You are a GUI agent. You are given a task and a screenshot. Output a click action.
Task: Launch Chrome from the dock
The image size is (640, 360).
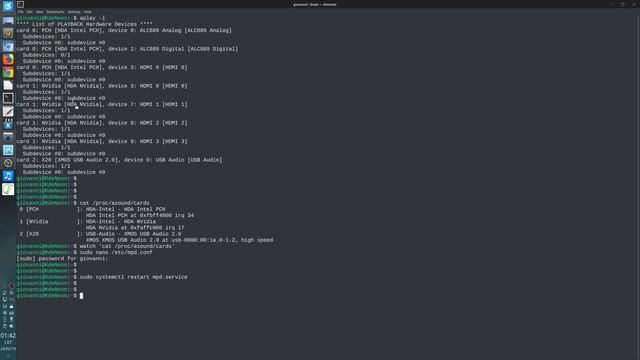[x=8, y=72]
